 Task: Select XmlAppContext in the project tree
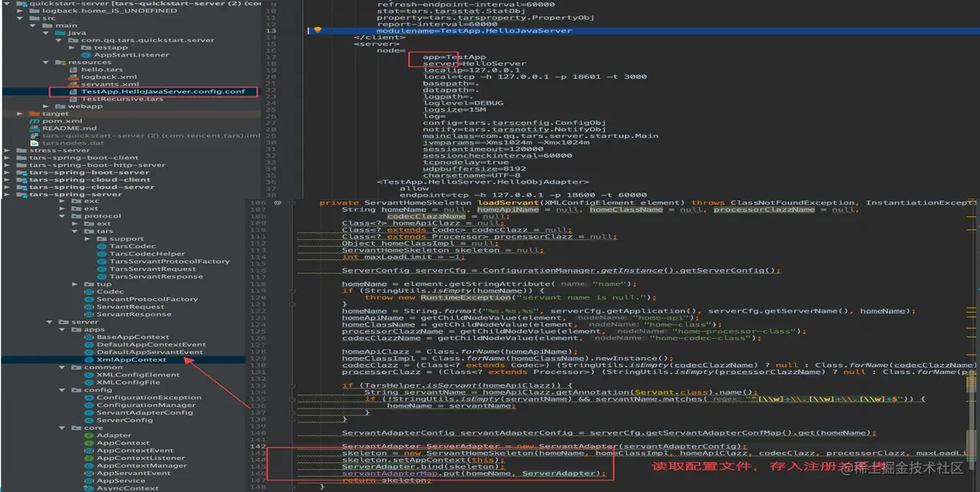131,359
